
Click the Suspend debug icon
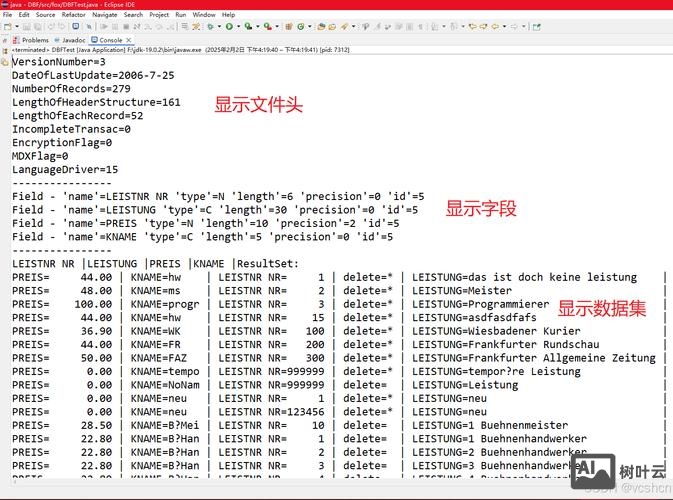(x=115, y=27)
